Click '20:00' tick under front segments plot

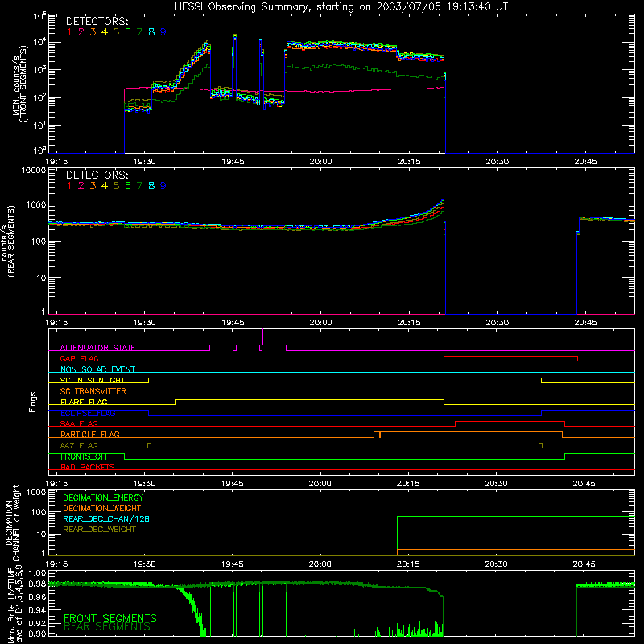coord(320,162)
